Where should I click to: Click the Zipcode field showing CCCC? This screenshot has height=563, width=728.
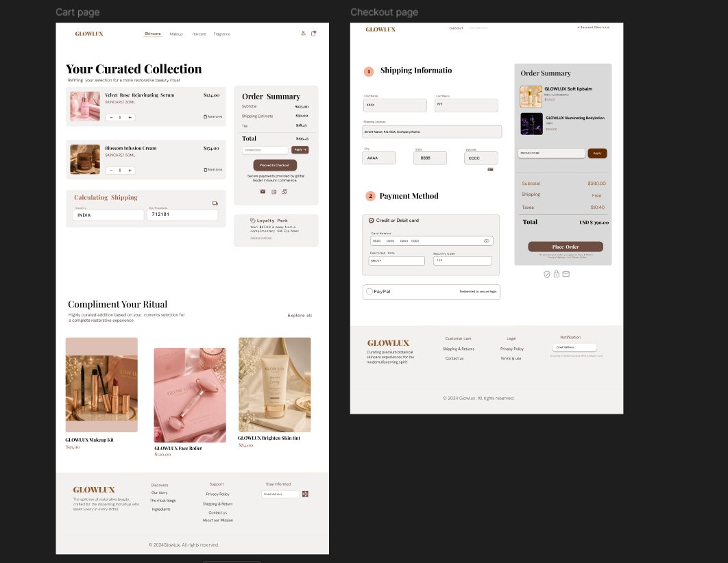[481, 158]
